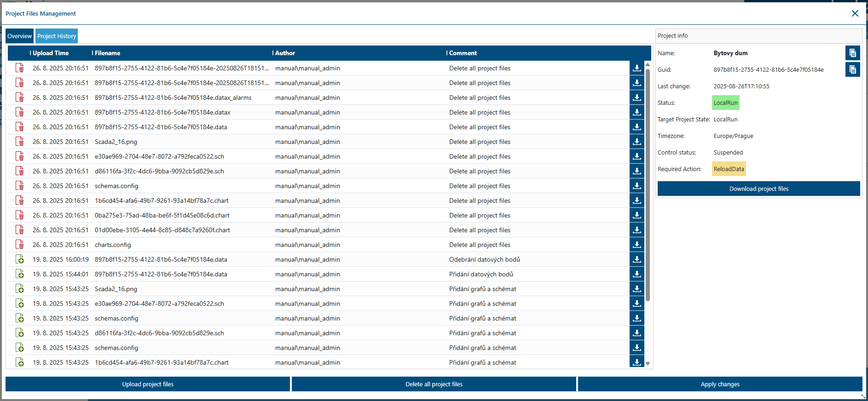The height and width of the screenshot is (401, 868).
Task: Download 01d00ebe chart file
Action: click(x=637, y=230)
